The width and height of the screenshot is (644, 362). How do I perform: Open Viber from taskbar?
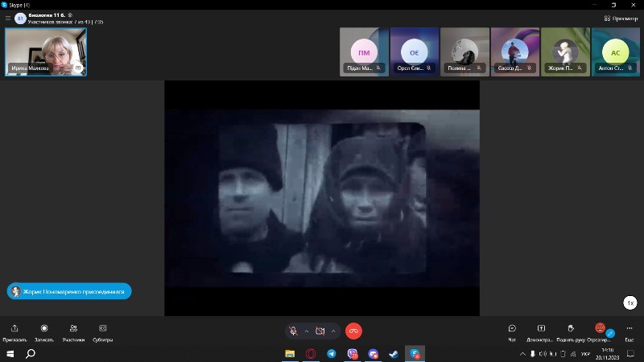pos(353,354)
